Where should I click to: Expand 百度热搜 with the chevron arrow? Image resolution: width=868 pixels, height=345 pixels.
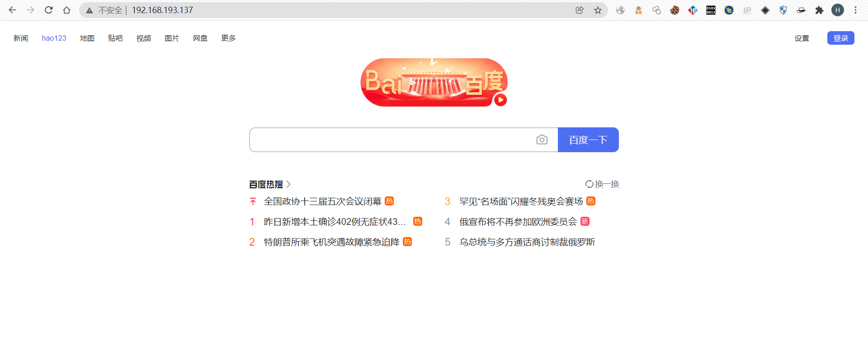click(288, 184)
